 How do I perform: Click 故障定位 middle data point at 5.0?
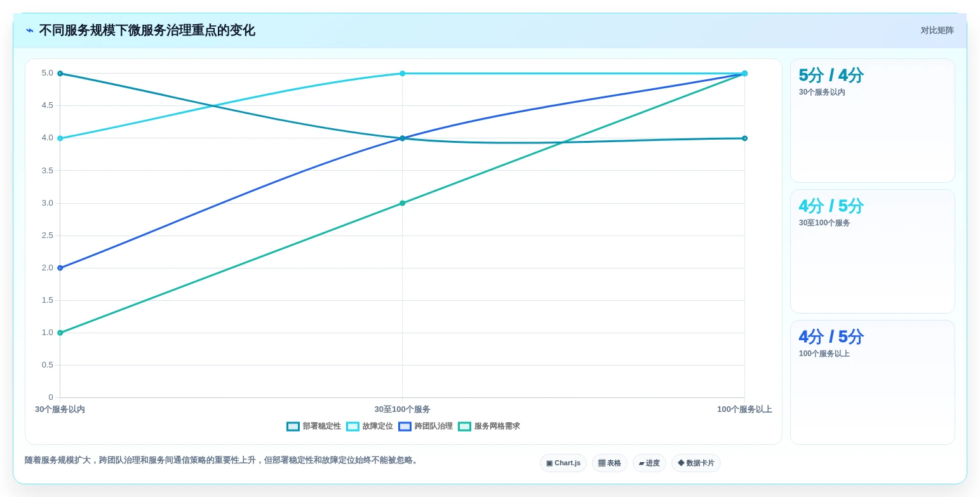(402, 74)
